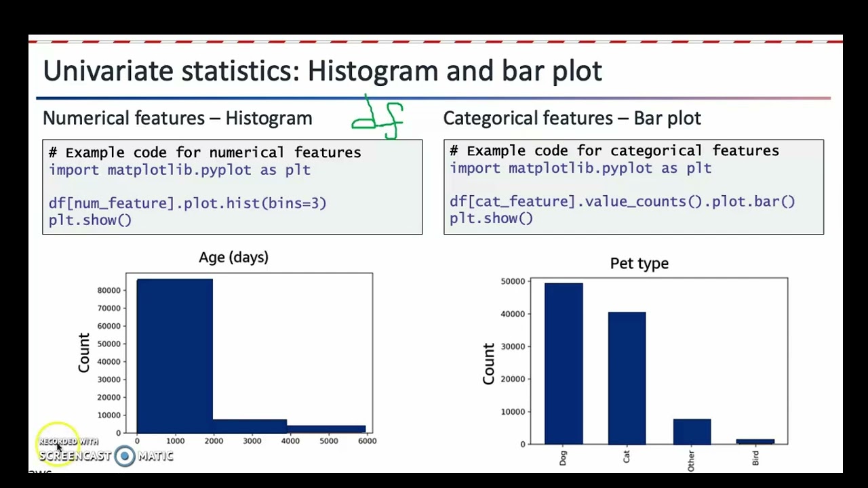Select the 'Categorical features – Bar plot' heading
The height and width of the screenshot is (488, 868).
(572, 118)
